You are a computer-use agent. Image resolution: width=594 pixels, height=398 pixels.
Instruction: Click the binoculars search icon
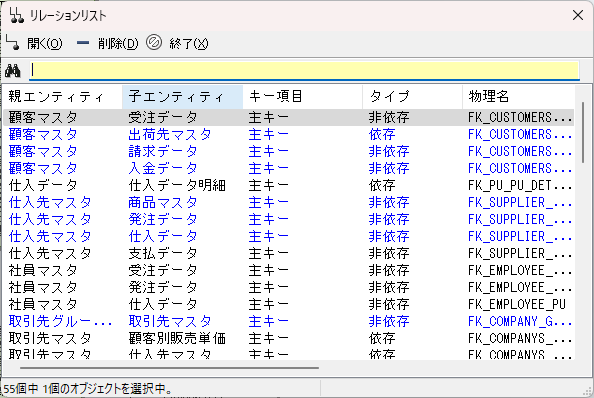click(x=13, y=71)
